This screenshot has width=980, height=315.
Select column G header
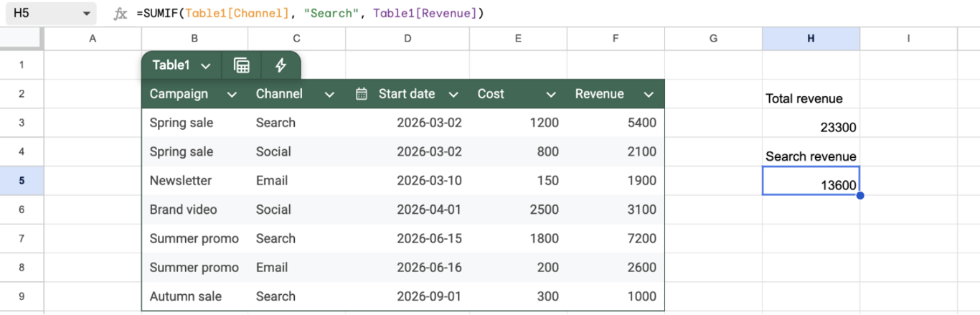pyautogui.click(x=713, y=39)
